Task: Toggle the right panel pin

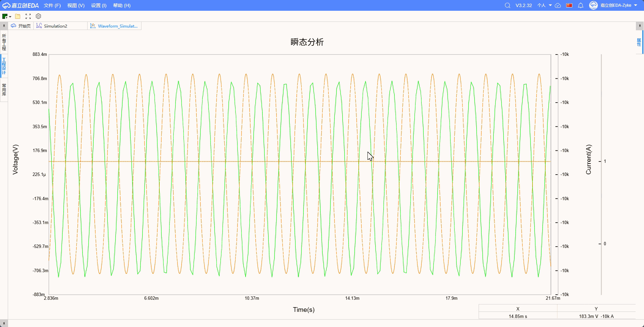Action: tap(640, 26)
